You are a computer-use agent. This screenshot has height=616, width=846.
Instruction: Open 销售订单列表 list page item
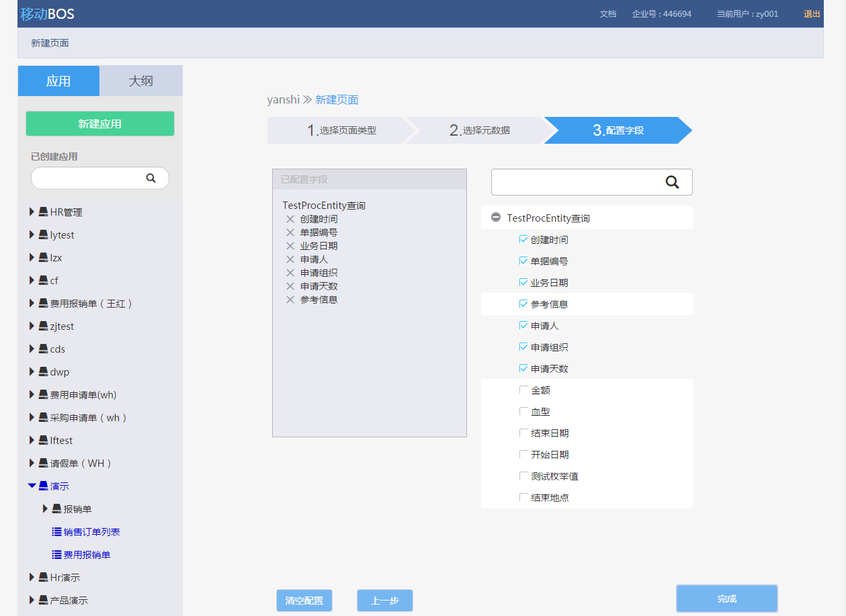91,532
